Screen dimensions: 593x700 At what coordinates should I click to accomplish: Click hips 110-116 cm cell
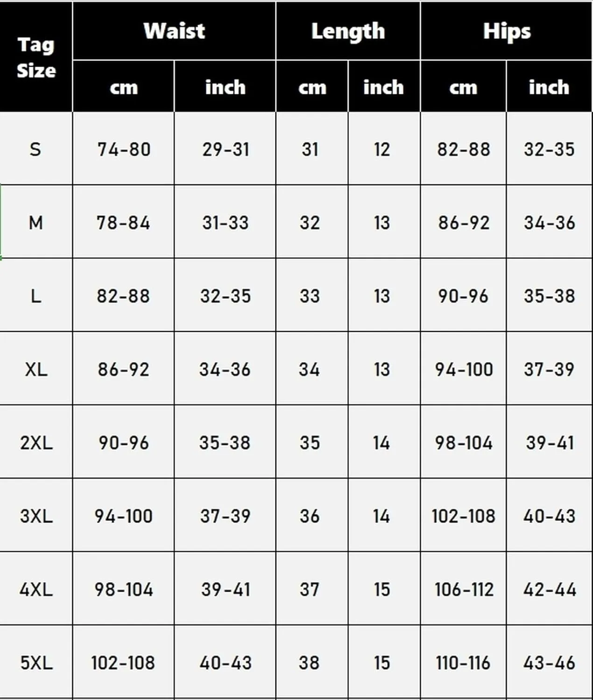[463, 663]
